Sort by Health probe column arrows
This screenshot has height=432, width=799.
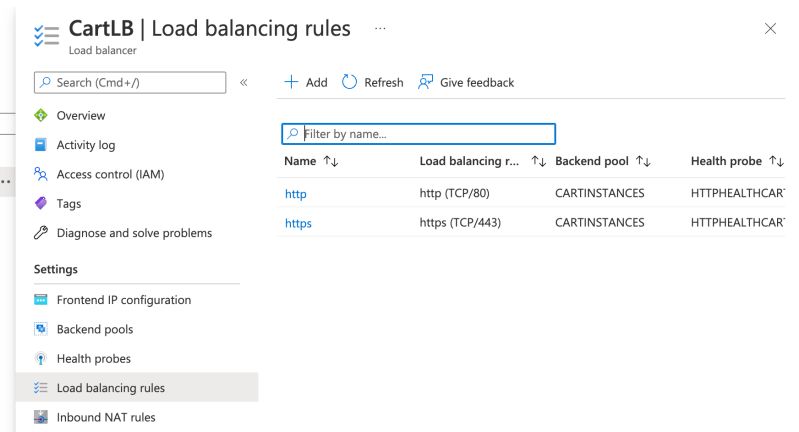click(x=777, y=161)
